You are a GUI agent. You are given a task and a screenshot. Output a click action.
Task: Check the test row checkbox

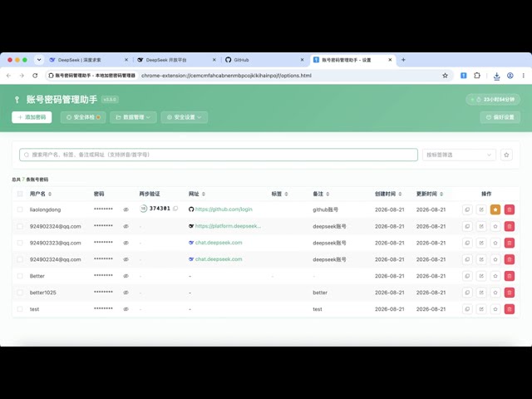[20, 309]
